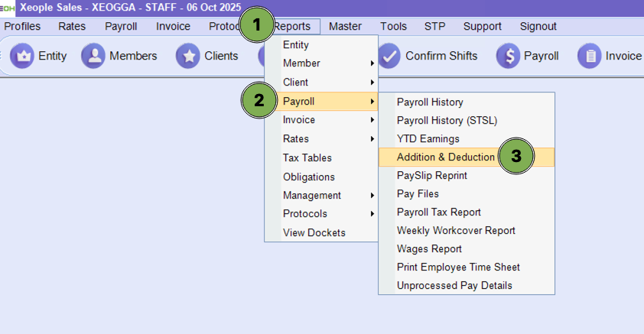The height and width of the screenshot is (334, 644).
Task: Expand the Management submenu
Action: 321,195
